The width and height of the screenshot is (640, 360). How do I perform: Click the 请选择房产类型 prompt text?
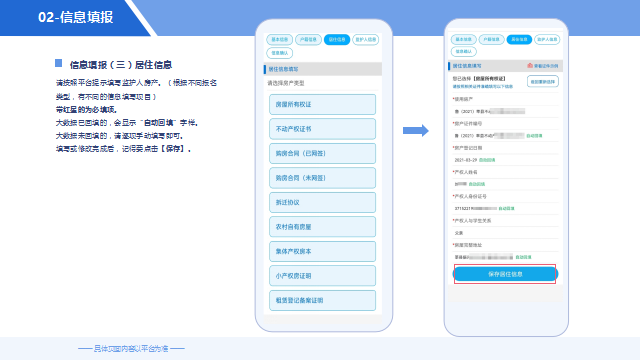pos(286,83)
